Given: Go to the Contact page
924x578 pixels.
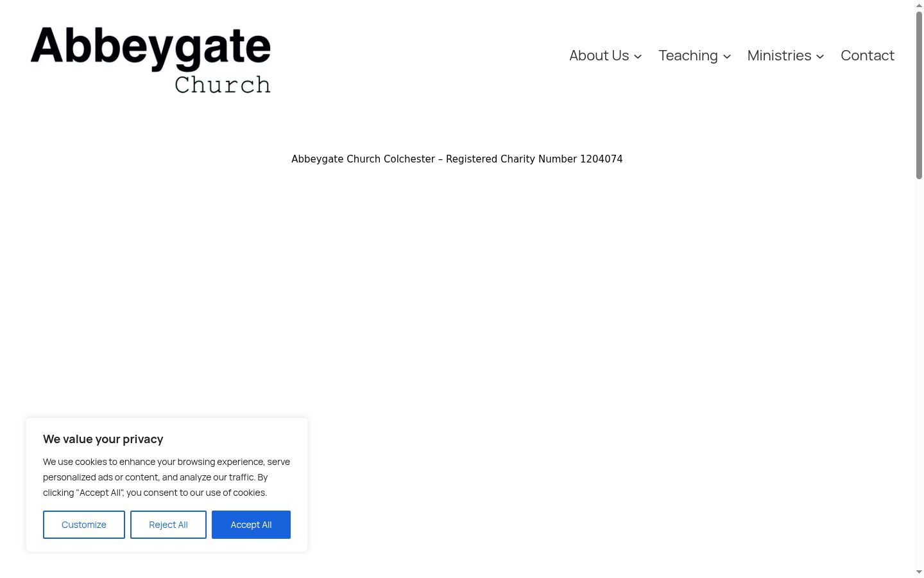Looking at the screenshot, I should click(x=868, y=56).
